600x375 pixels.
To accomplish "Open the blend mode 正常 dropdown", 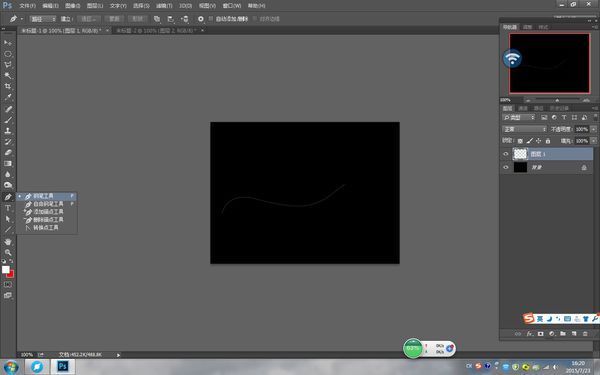I will [525, 129].
